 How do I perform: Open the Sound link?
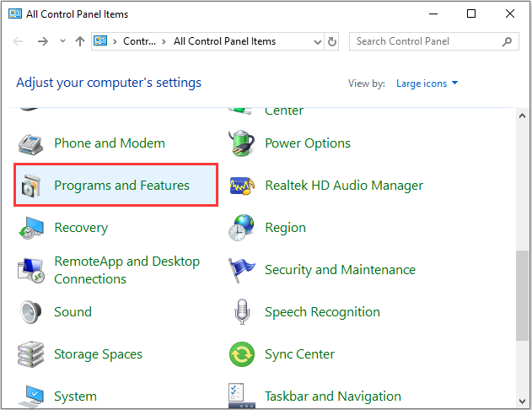[73, 312]
